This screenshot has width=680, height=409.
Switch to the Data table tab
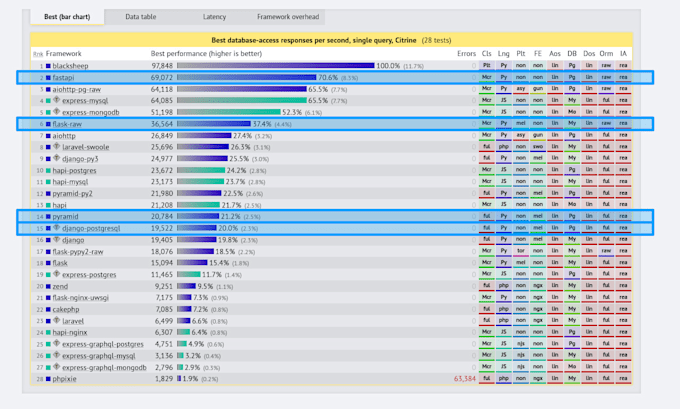coord(147,17)
